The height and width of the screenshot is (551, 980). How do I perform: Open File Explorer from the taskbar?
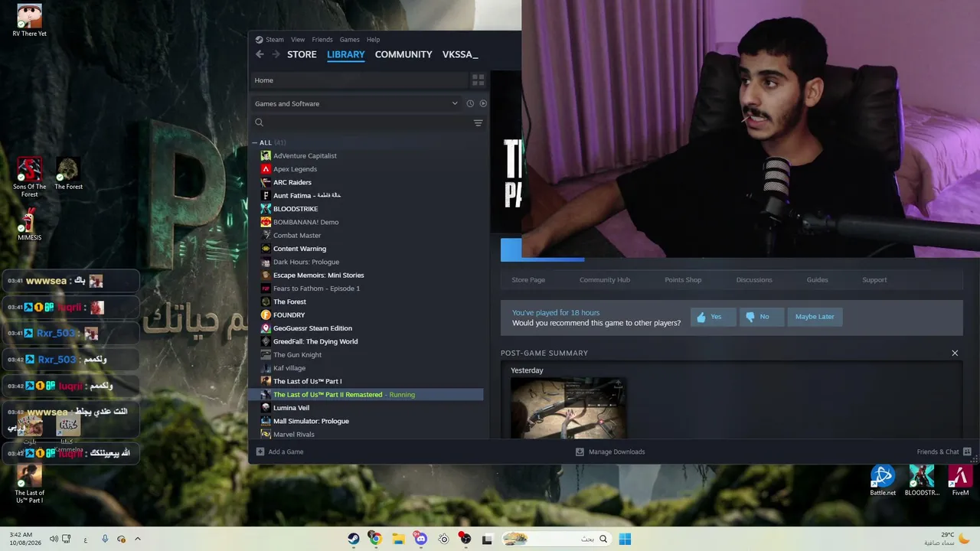398,539
